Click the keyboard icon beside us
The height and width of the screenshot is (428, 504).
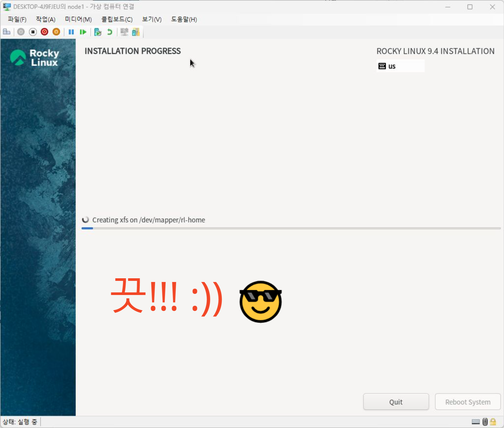[382, 66]
